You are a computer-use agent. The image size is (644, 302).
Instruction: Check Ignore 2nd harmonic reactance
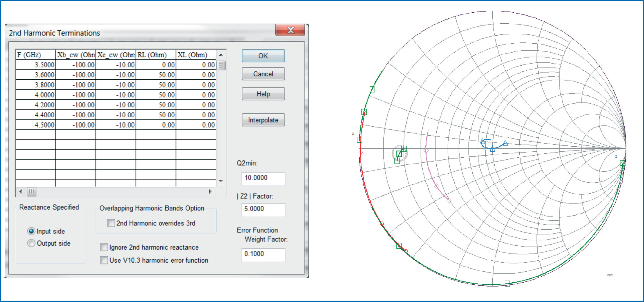coord(104,247)
